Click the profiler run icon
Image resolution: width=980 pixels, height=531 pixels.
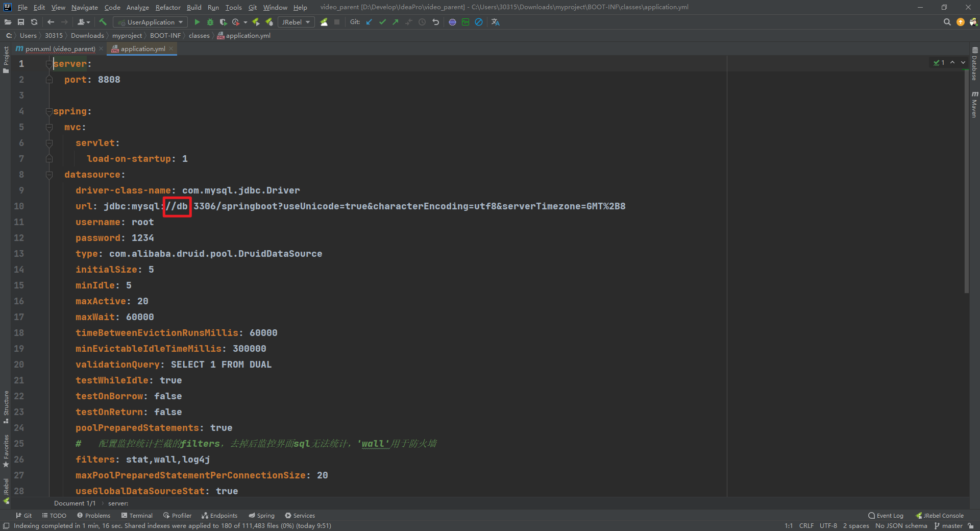point(236,22)
